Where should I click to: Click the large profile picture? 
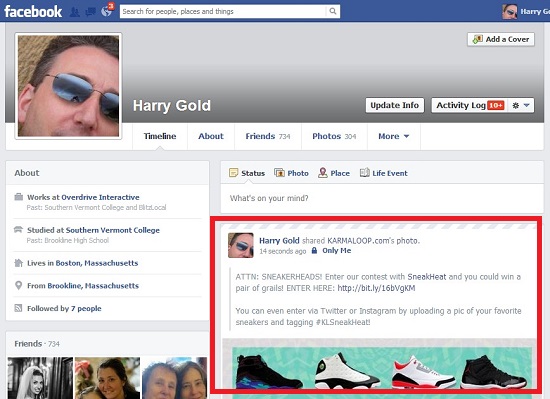tap(68, 86)
